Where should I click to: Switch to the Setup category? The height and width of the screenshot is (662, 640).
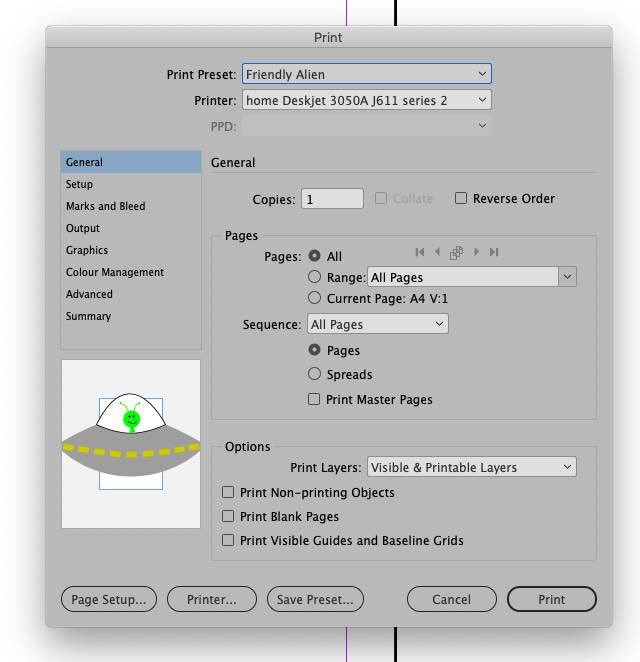coord(131,184)
